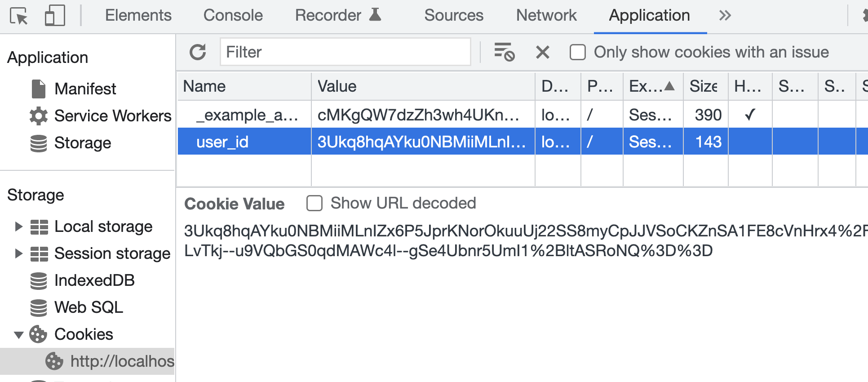
Task: Collapse the Cookies tree node
Action: click(x=18, y=335)
